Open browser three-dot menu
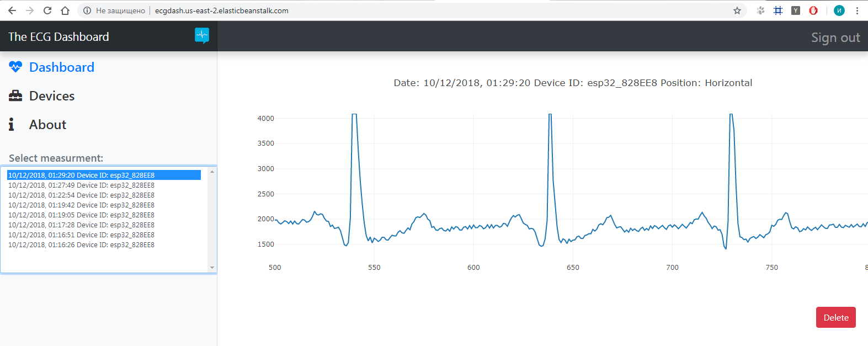 tap(857, 10)
